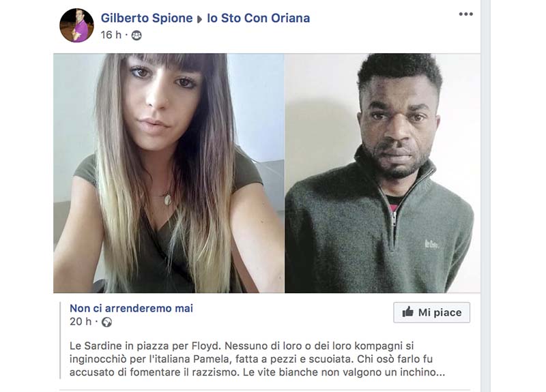Open the Non ci arrenderemo mai page
546x392 pixels.
(131, 308)
